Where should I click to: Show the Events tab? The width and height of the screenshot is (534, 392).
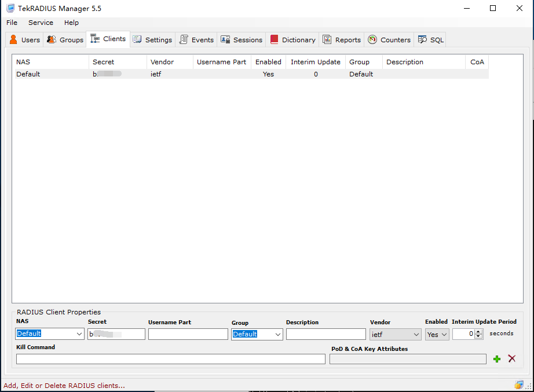tap(196, 40)
